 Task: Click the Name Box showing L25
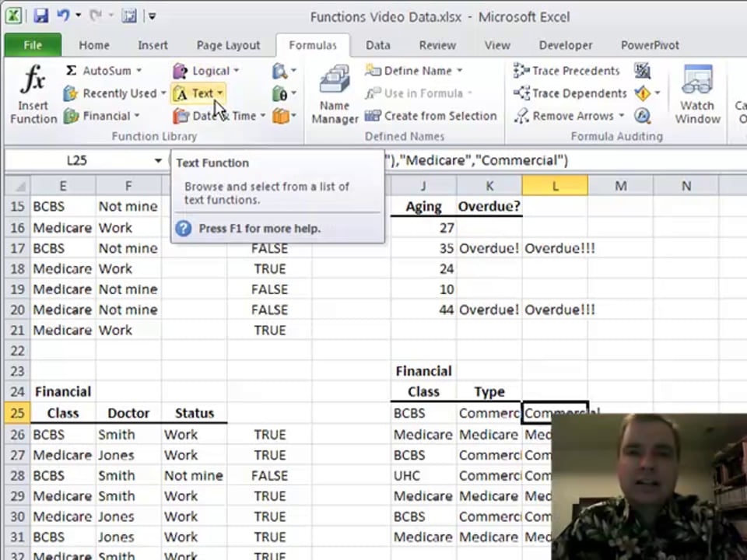click(77, 160)
